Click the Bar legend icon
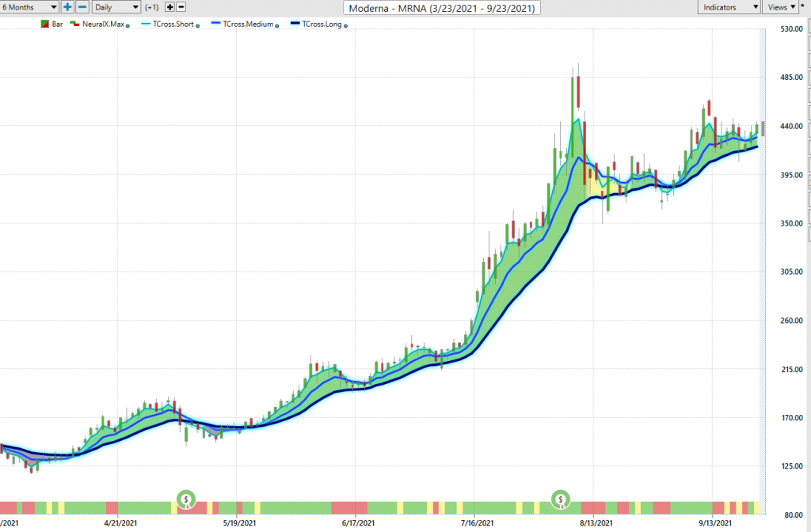The width and height of the screenshot is (811, 532). (45, 25)
